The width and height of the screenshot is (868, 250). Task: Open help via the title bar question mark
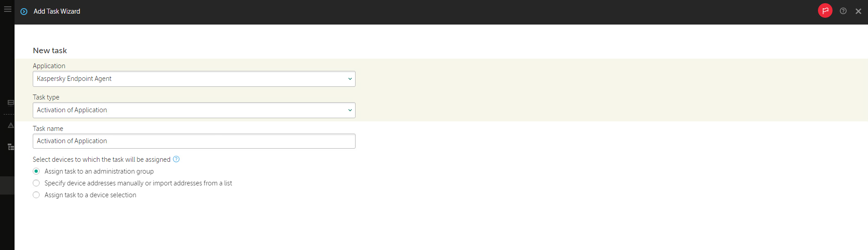843,11
